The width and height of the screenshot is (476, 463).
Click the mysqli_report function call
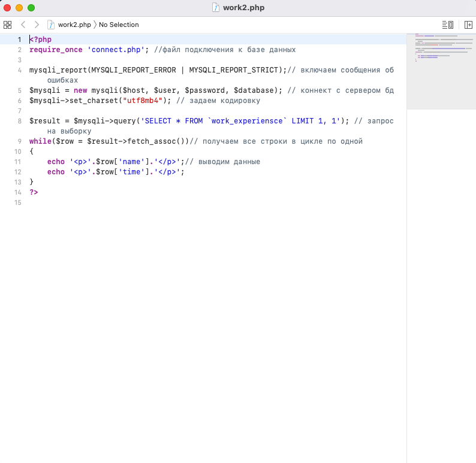[58, 70]
